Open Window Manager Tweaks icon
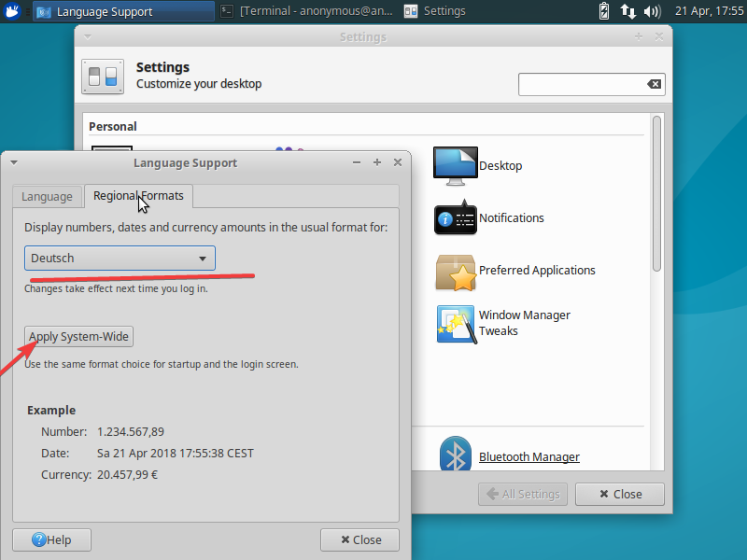Image resolution: width=747 pixels, height=560 pixels. [456, 323]
